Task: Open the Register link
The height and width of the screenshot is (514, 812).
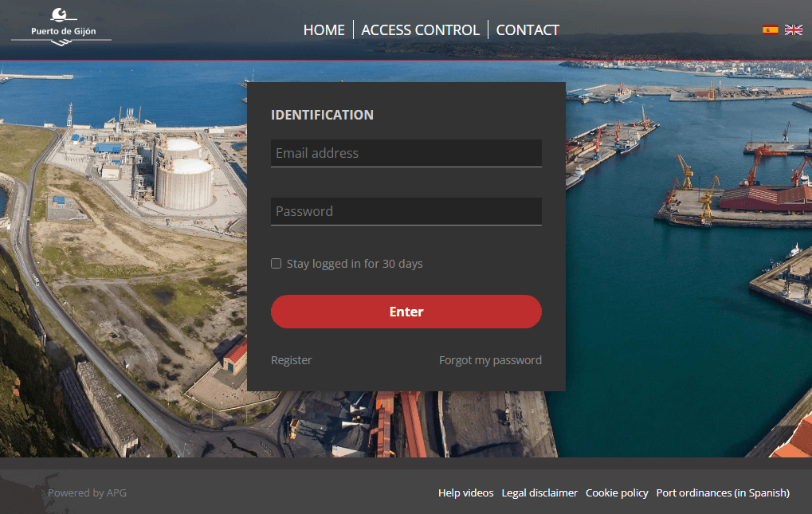Action: pyautogui.click(x=291, y=359)
